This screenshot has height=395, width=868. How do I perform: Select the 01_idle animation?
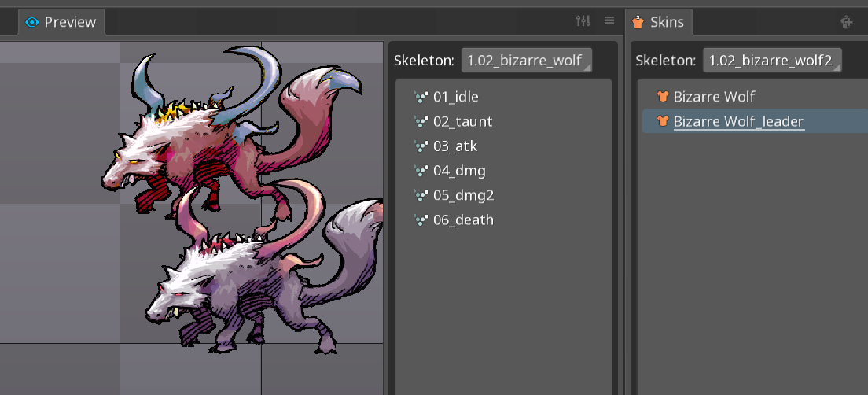click(455, 97)
